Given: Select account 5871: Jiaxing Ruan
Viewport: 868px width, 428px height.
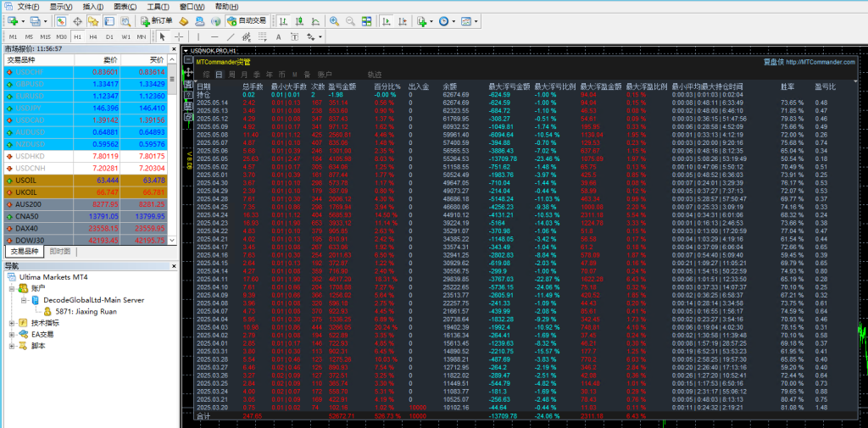Looking at the screenshot, I should 86,311.
